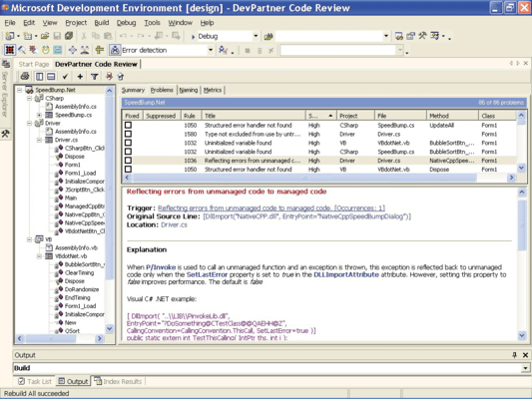Collapse the VBdotNet.vb file node
Viewport: 532px width, 399px height.
[x=39, y=256]
